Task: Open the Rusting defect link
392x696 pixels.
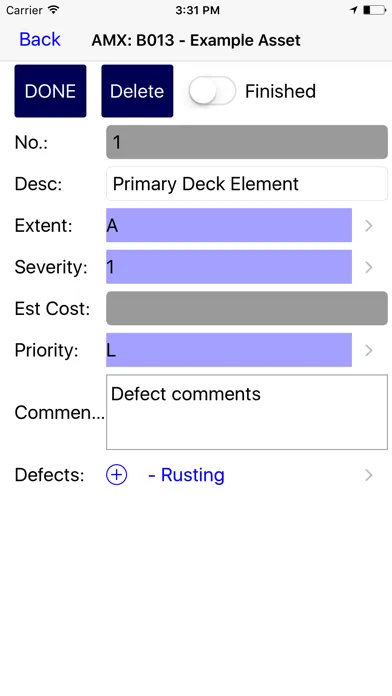Action: [x=186, y=475]
